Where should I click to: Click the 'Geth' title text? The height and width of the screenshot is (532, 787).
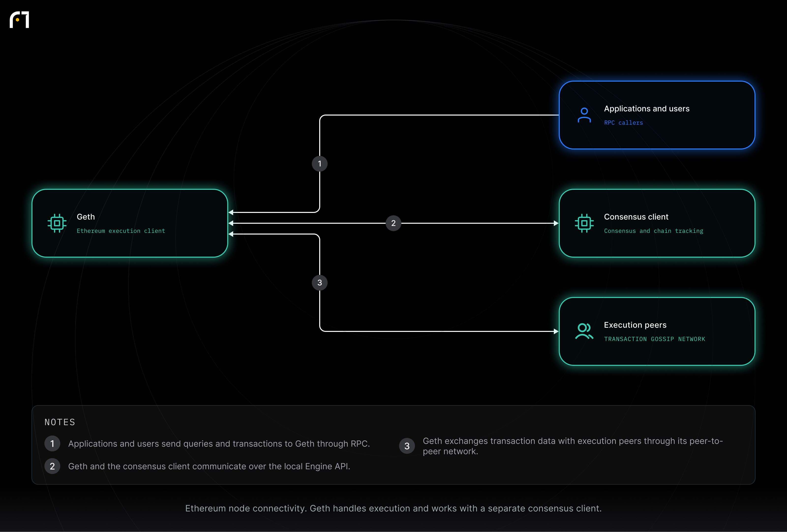coord(86,217)
